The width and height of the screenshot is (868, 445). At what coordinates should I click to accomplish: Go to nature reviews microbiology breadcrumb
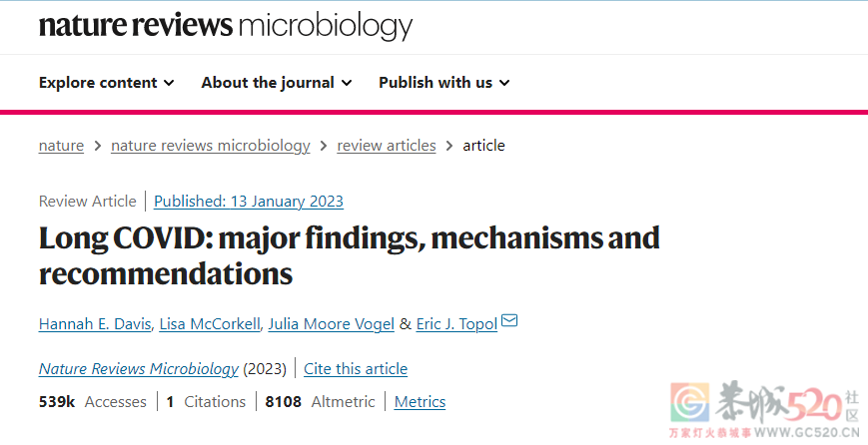(x=211, y=146)
